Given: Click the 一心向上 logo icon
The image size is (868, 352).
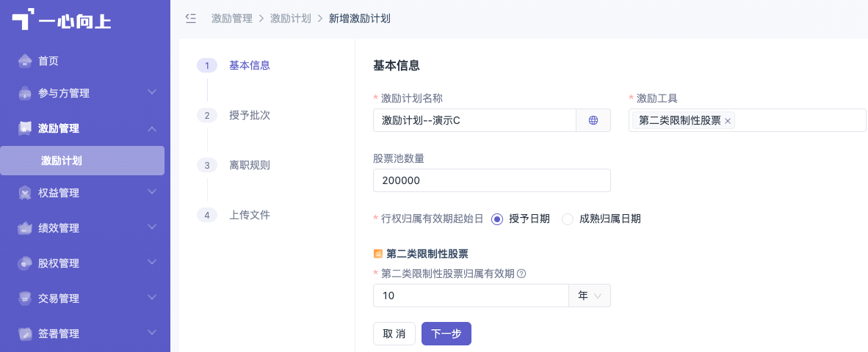Looking at the screenshot, I should tap(23, 19).
